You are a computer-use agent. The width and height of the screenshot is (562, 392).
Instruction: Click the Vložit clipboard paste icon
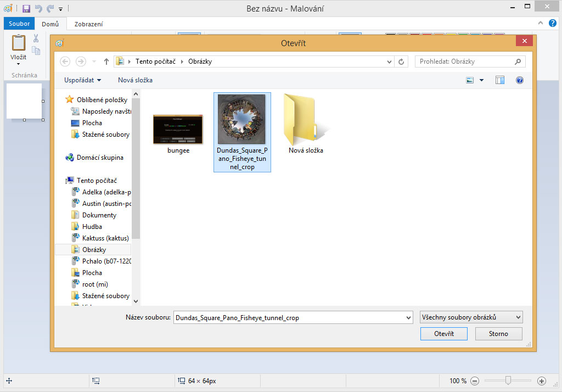click(18, 43)
